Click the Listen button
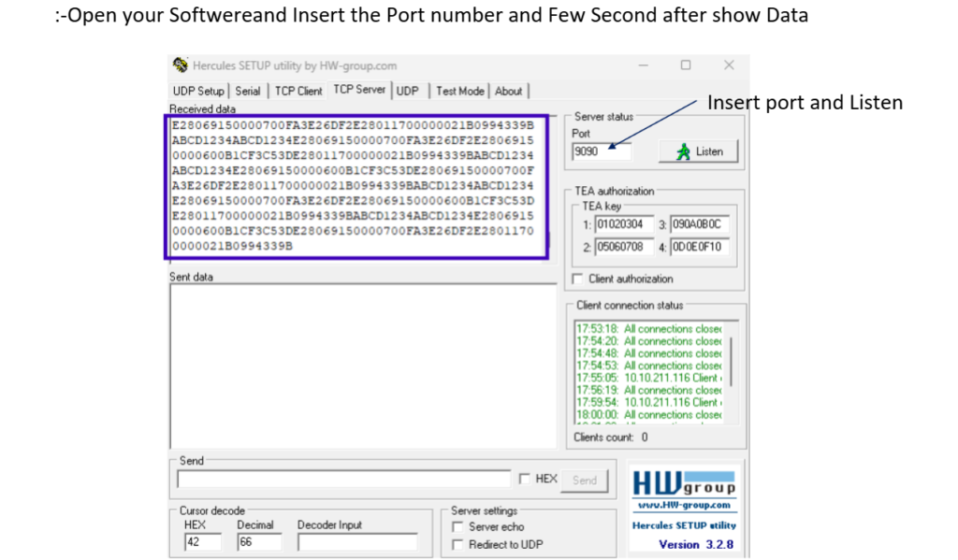The image size is (958, 560). pyautogui.click(x=698, y=151)
